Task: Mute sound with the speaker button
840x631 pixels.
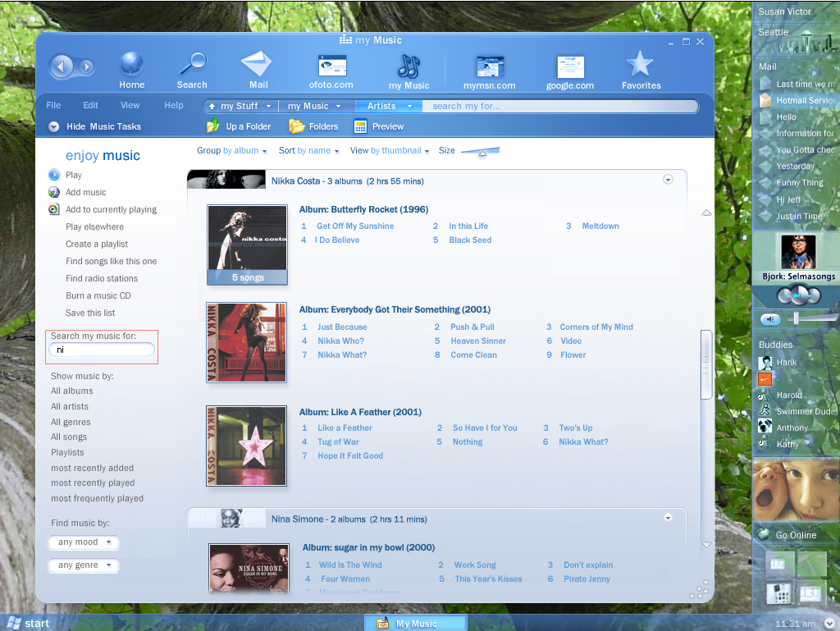Action: pyautogui.click(x=770, y=319)
